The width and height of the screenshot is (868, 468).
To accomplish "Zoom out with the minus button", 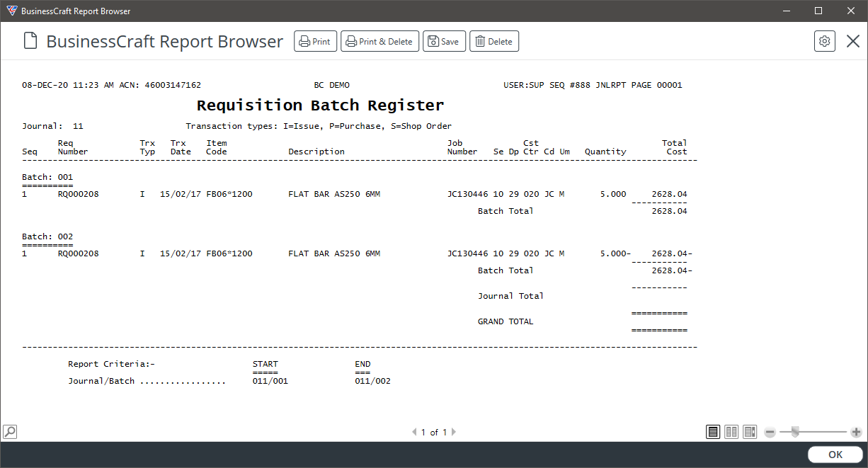I will coord(770,432).
